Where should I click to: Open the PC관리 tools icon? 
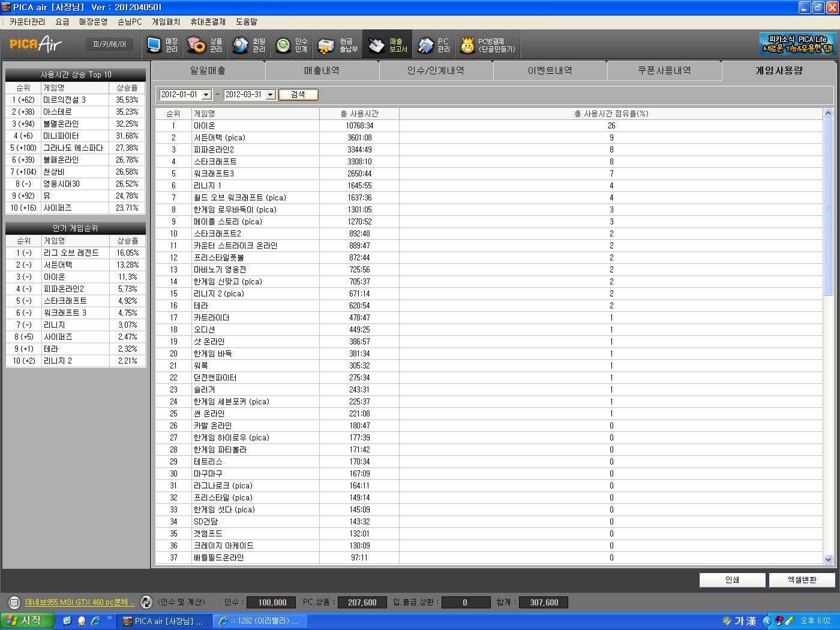434,45
